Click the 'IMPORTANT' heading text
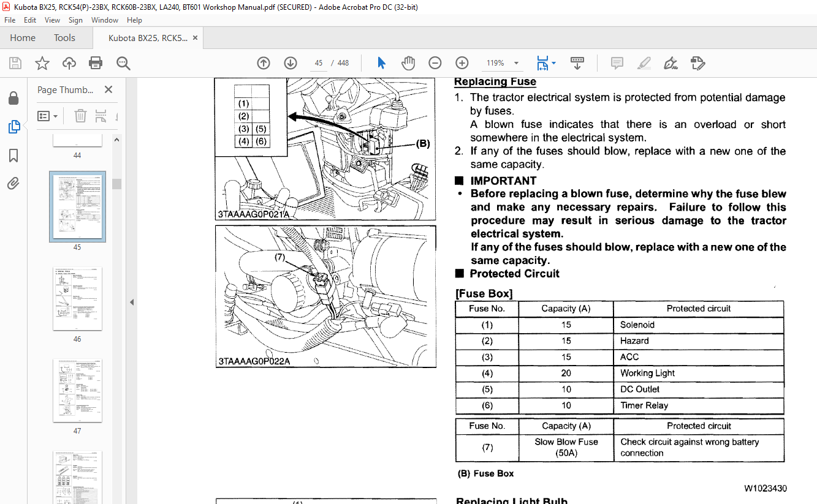This screenshot has height=504, width=817. pyautogui.click(x=503, y=181)
